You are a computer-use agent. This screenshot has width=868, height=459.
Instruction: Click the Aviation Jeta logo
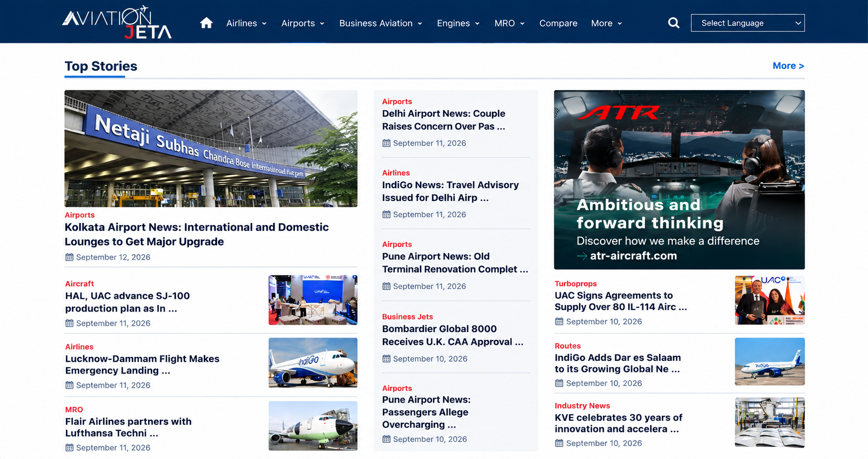point(117,22)
